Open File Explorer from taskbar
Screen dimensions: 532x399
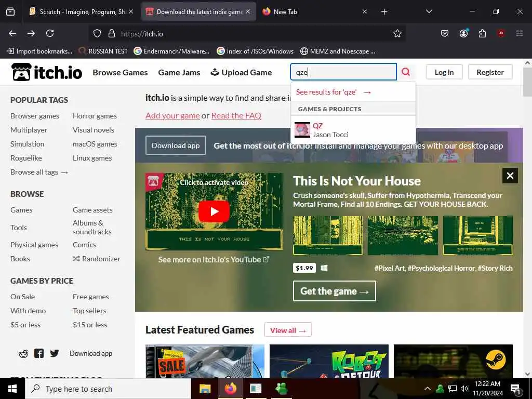[x=205, y=389]
